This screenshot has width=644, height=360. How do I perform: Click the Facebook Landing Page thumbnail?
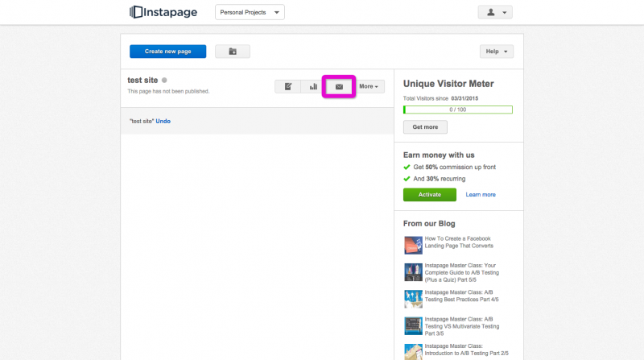click(413, 246)
